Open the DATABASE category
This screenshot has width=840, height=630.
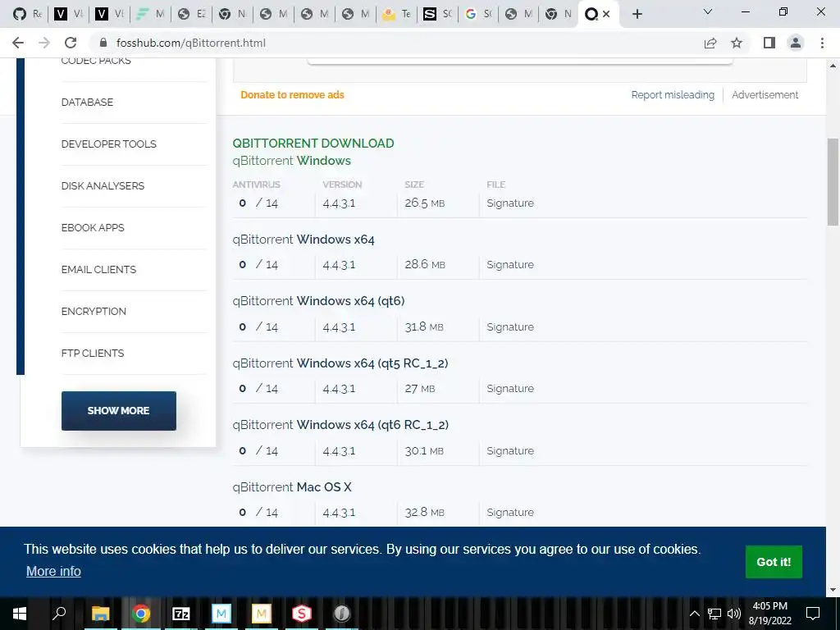coord(87,103)
